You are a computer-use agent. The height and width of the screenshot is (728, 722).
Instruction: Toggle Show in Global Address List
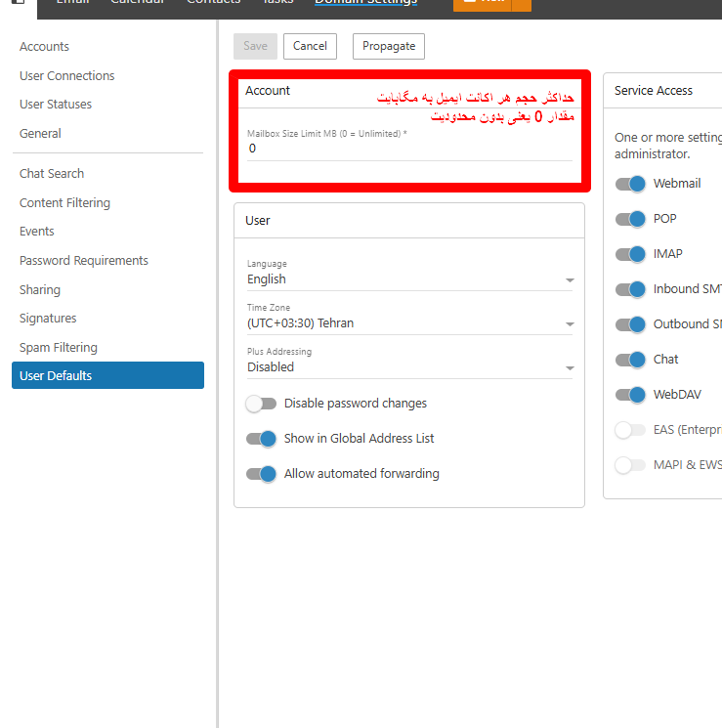[261, 439]
